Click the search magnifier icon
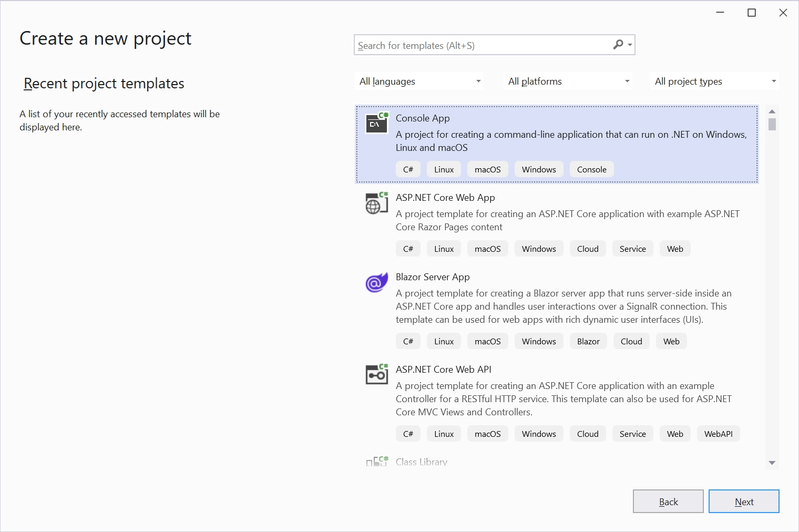 618,45
